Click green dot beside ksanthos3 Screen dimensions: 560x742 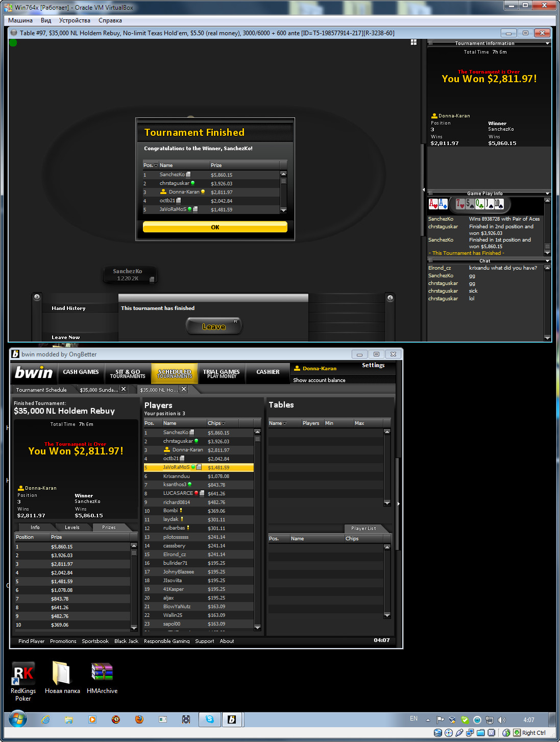pyautogui.click(x=189, y=485)
